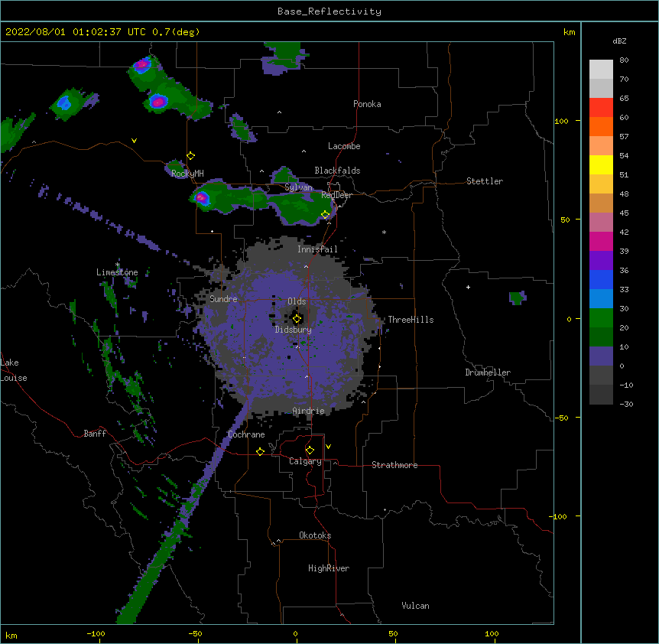The image size is (659, 644).
Task: Click the yellow V marker east of Calgary
Action: pos(328,447)
